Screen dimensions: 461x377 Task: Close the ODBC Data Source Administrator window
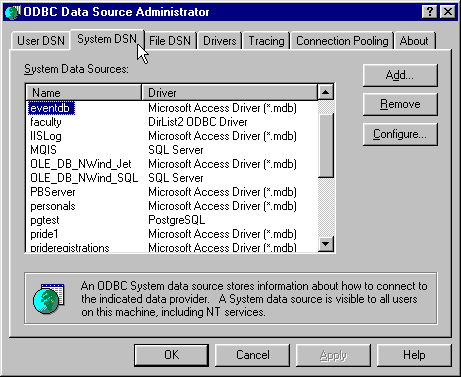[448, 12]
